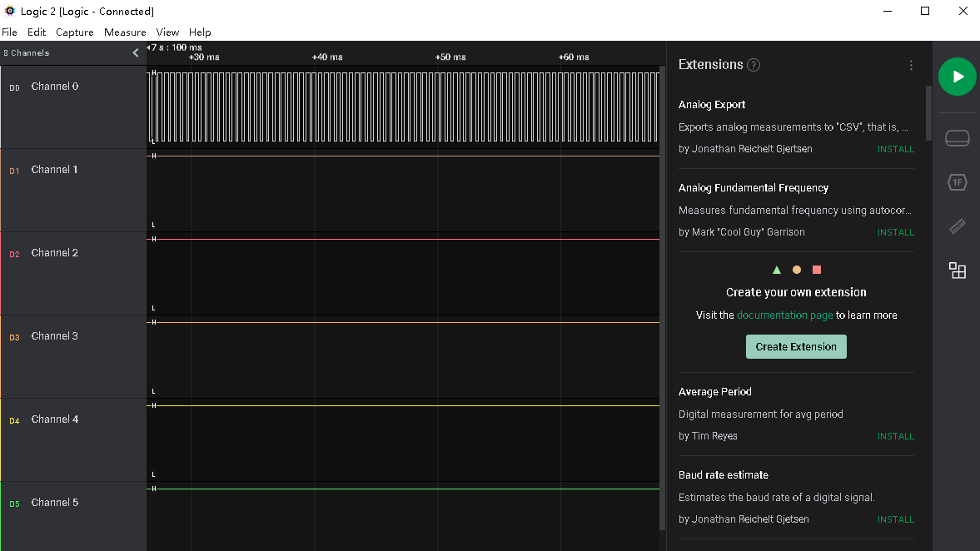Select the Channel 2 label
The image size is (980, 551).
point(55,252)
